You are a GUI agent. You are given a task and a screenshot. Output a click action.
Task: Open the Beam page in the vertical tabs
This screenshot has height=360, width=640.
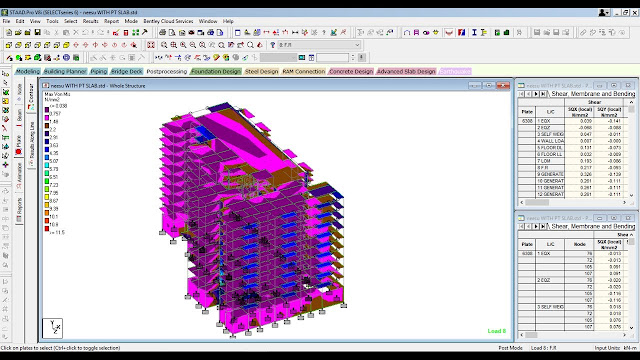point(19,117)
